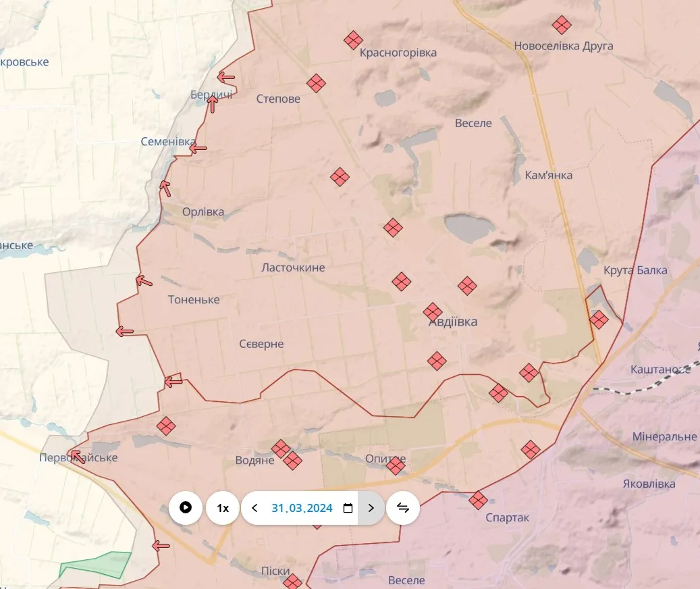Click the attack arrow at Семенівка

pos(197,148)
